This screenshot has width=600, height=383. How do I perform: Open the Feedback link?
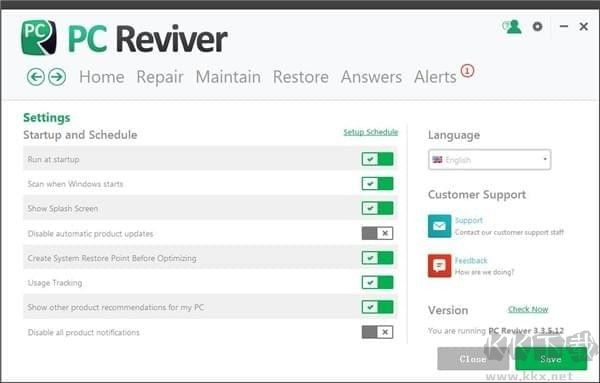pos(471,261)
